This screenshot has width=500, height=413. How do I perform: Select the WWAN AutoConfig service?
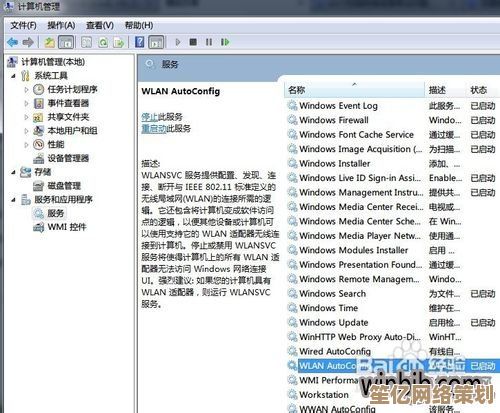pos(393,409)
